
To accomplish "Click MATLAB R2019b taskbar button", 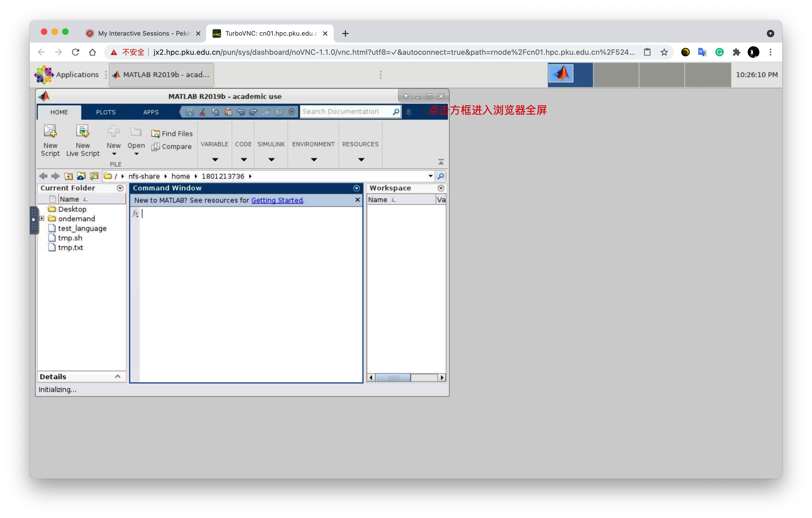I will pyautogui.click(x=162, y=74).
